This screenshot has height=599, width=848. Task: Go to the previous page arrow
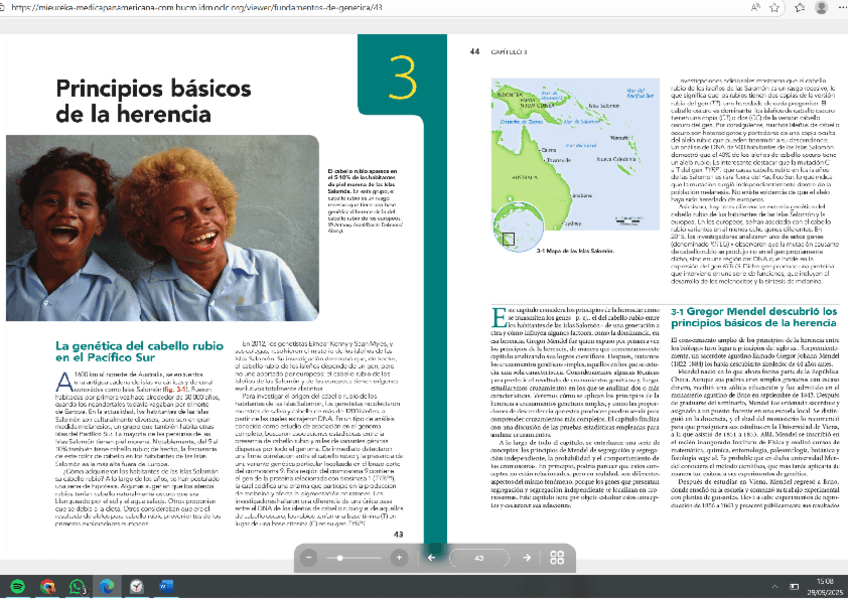pos(432,557)
